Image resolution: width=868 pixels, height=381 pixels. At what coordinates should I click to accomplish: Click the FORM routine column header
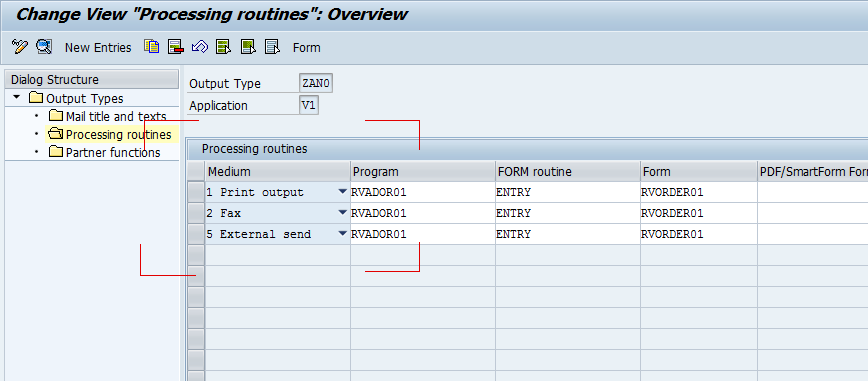point(568,172)
